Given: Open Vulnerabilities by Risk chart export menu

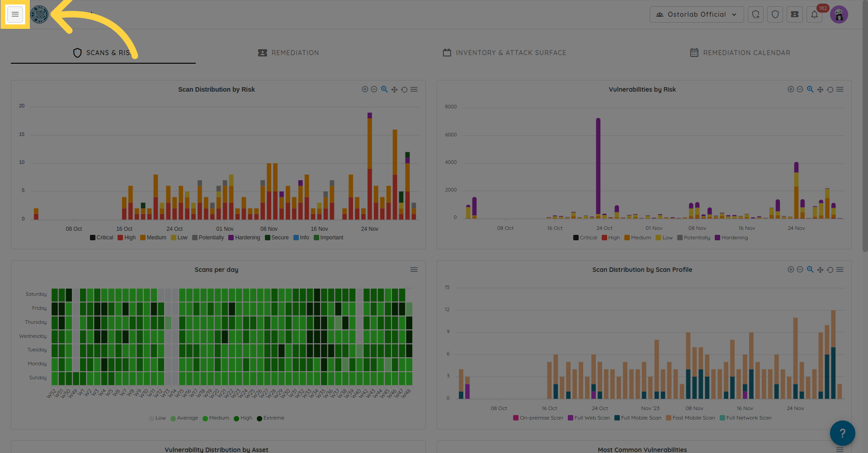Looking at the screenshot, I should click(840, 89).
